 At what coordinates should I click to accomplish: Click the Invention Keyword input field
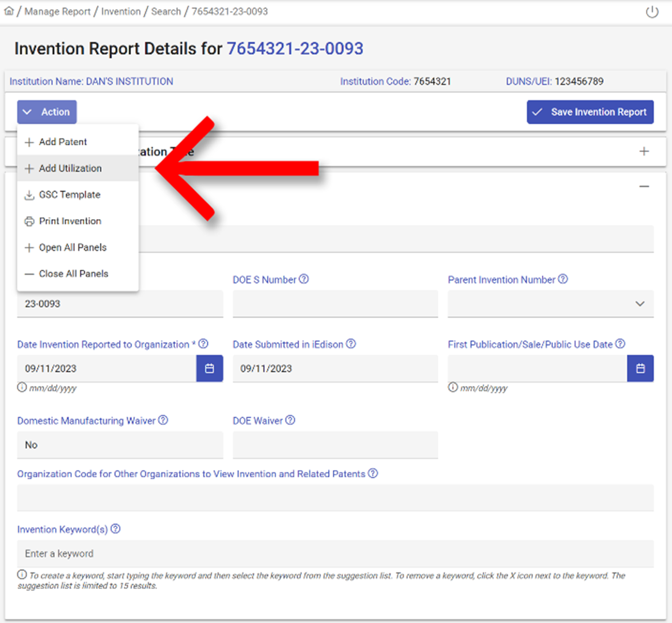tap(335, 554)
